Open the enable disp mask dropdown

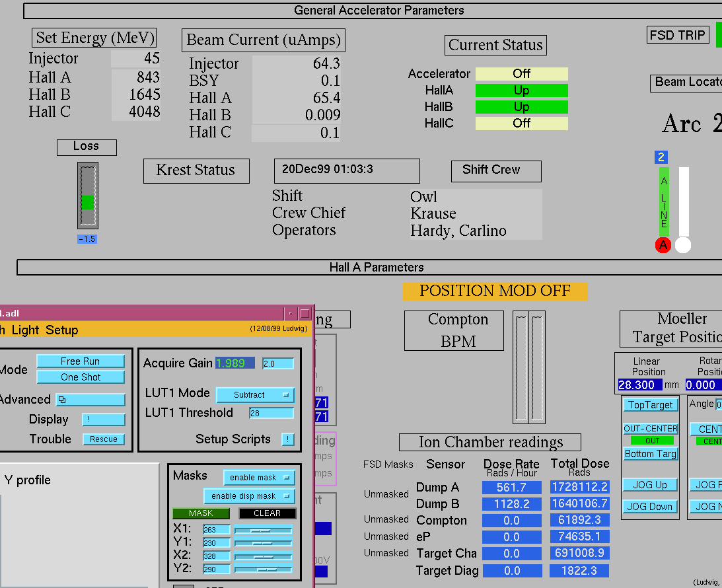tap(248, 496)
